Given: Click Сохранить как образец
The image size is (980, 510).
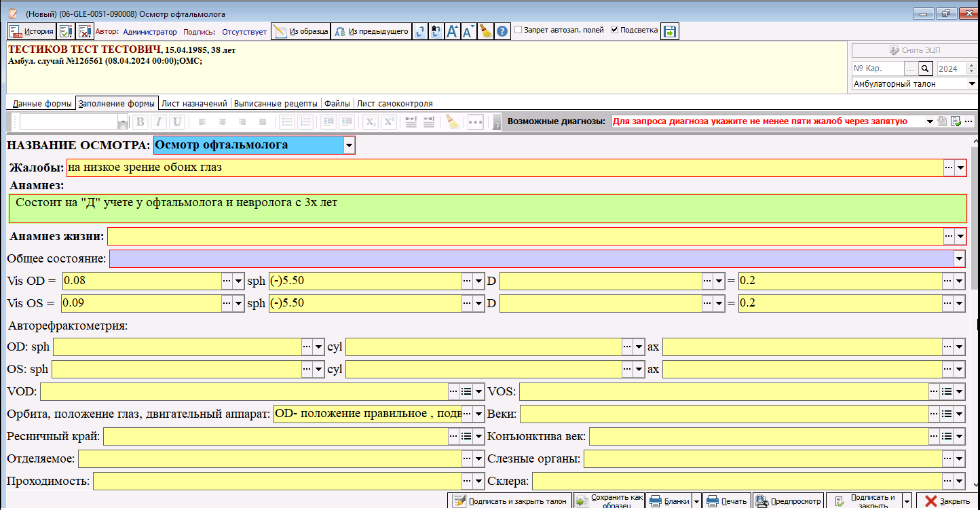Looking at the screenshot, I should pyautogui.click(x=609, y=501).
